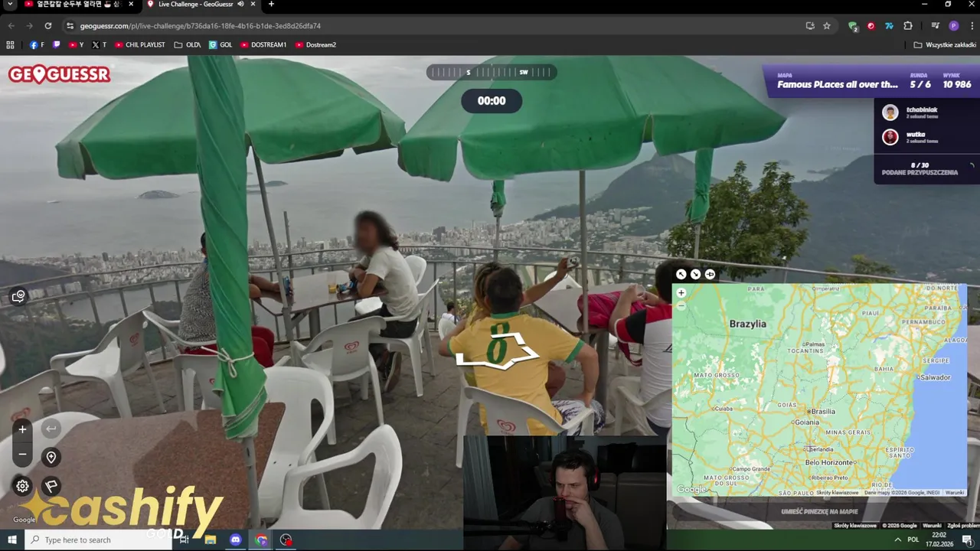The image size is (980, 551).
Task: Select the Live Challenge - GeoGuessr tab
Action: 195,5
